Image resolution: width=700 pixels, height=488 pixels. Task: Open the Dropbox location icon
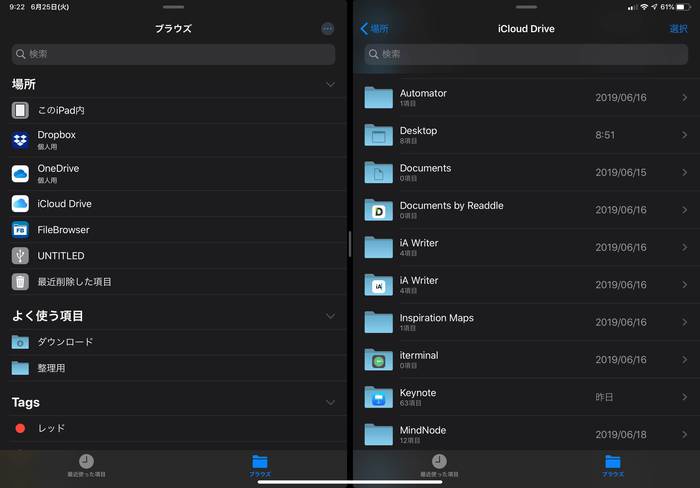click(x=20, y=140)
